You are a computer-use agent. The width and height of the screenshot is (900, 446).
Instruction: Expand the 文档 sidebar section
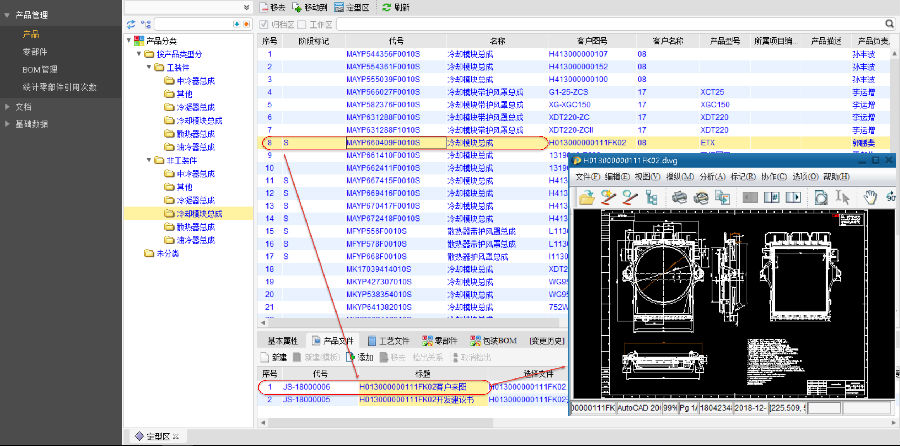pyautogui.click(x=7, y=107)
